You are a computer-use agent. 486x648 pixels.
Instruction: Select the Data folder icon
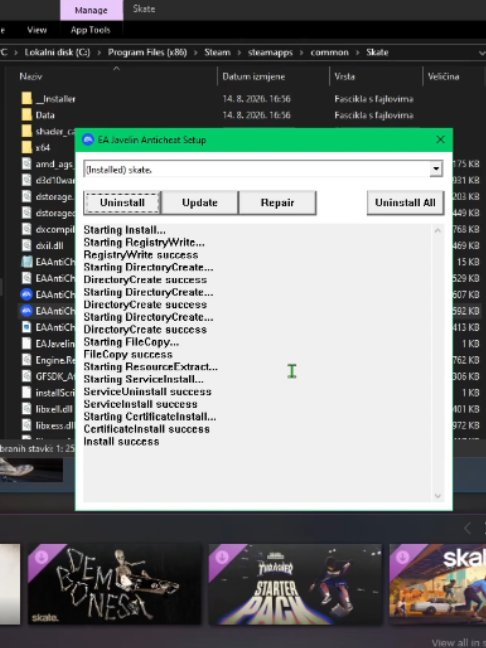(x=26, y=115)
